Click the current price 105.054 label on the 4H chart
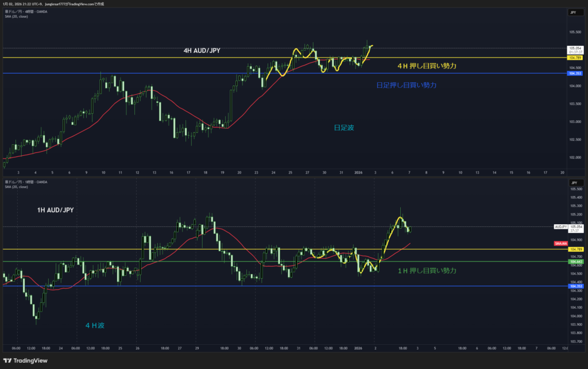This screenshot has height=369, width=588. pos(575,48)
